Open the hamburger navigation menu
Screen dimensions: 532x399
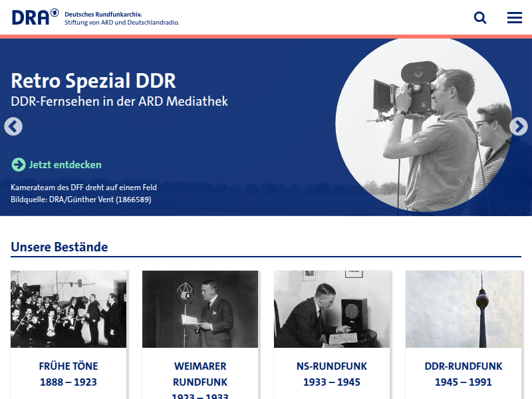click(514, 17)
